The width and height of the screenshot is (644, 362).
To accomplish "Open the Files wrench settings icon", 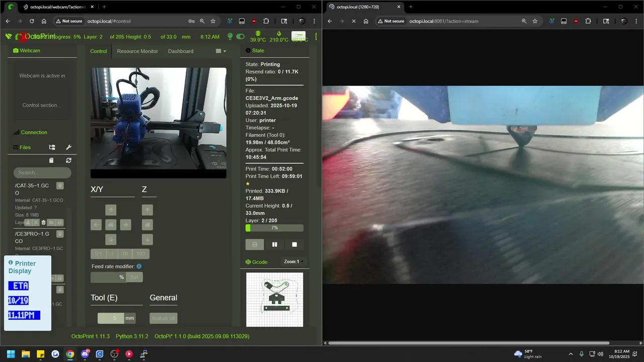I will tap(69, 147).
